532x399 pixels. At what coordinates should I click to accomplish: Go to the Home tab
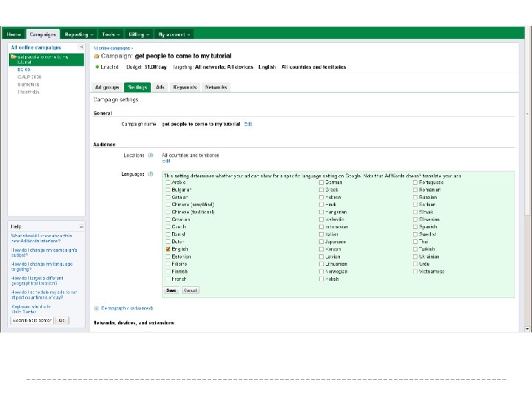coord(14,34)
